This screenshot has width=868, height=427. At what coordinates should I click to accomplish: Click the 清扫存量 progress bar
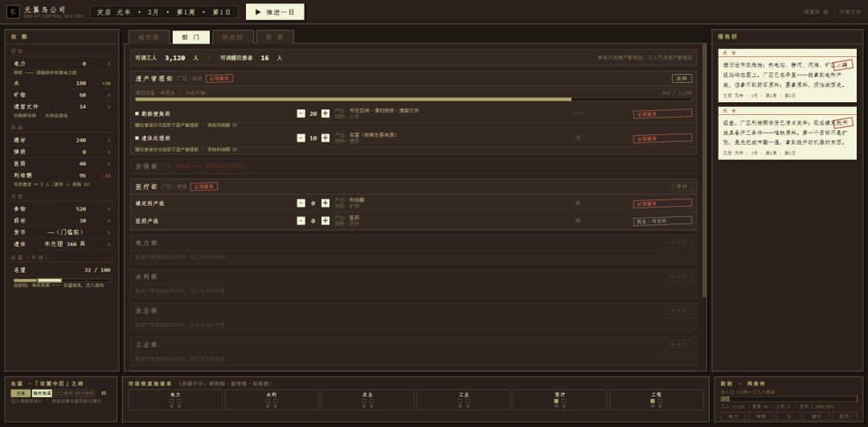coord(414,99)
